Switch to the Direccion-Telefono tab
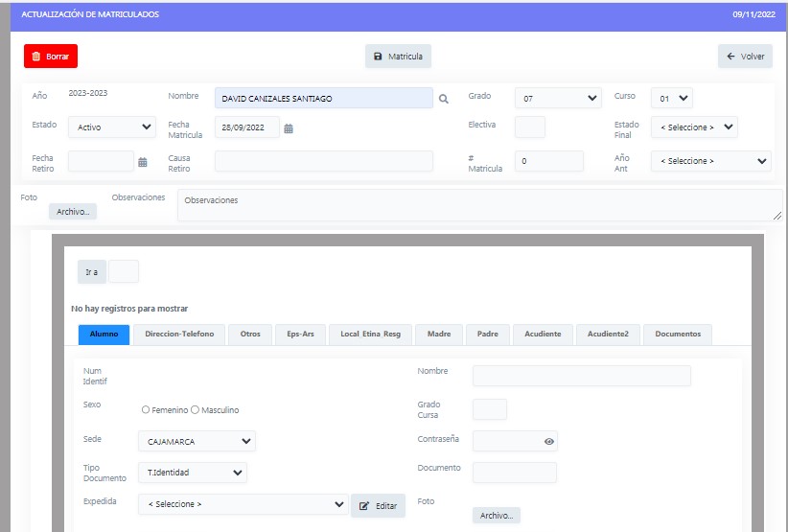The height and width of the screenshot is (532, 788). tap(179, 335)
